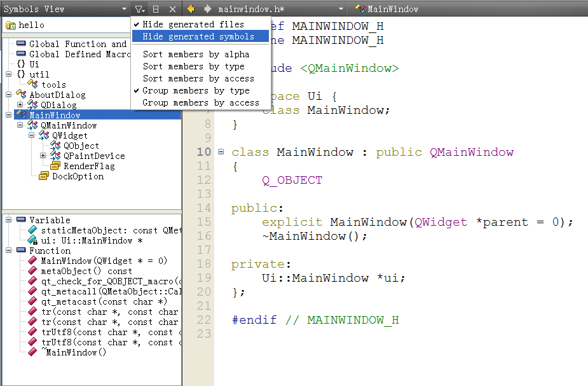Open the Symbols View dropdown
The height and width of the screenshot is (386, 588).
coord(124,9)
